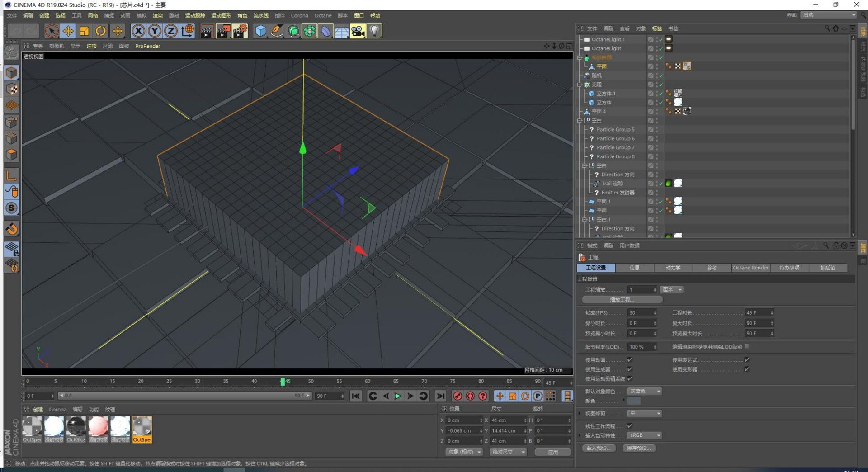Open the Octane menu in menu bar
The image size is (868, 472).
[x=323, y=15]
